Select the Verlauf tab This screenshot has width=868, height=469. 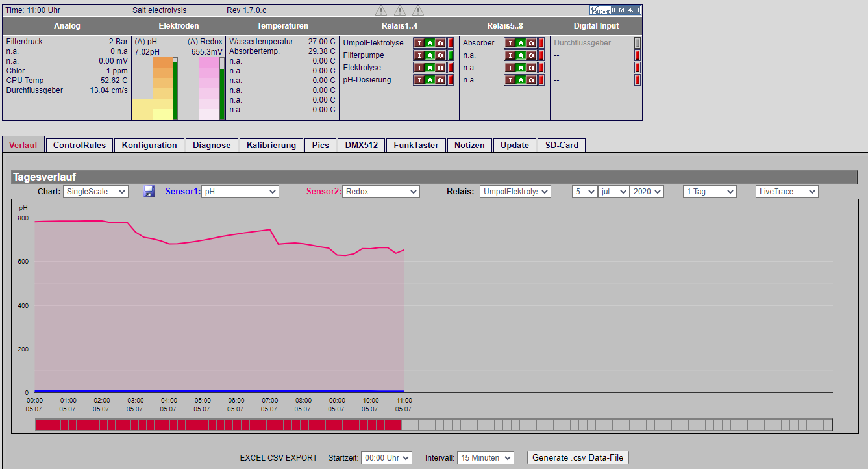[23, 145]
